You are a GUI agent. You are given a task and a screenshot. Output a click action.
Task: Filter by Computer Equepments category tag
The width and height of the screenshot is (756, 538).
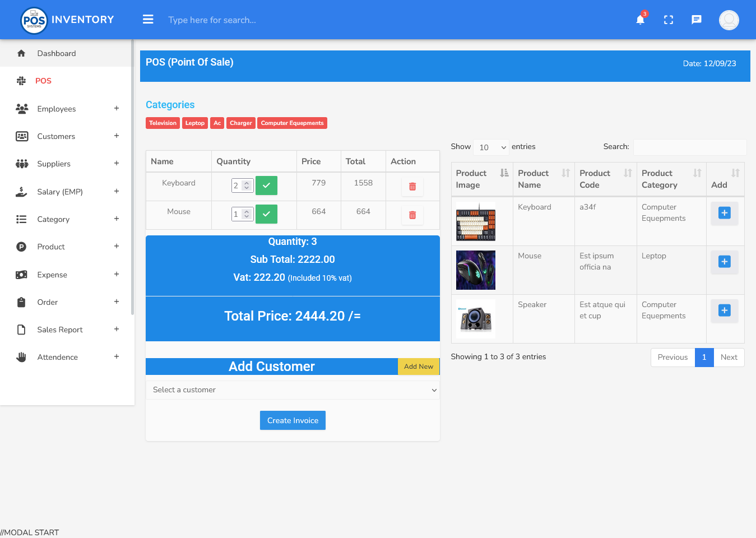click(292, 123)
